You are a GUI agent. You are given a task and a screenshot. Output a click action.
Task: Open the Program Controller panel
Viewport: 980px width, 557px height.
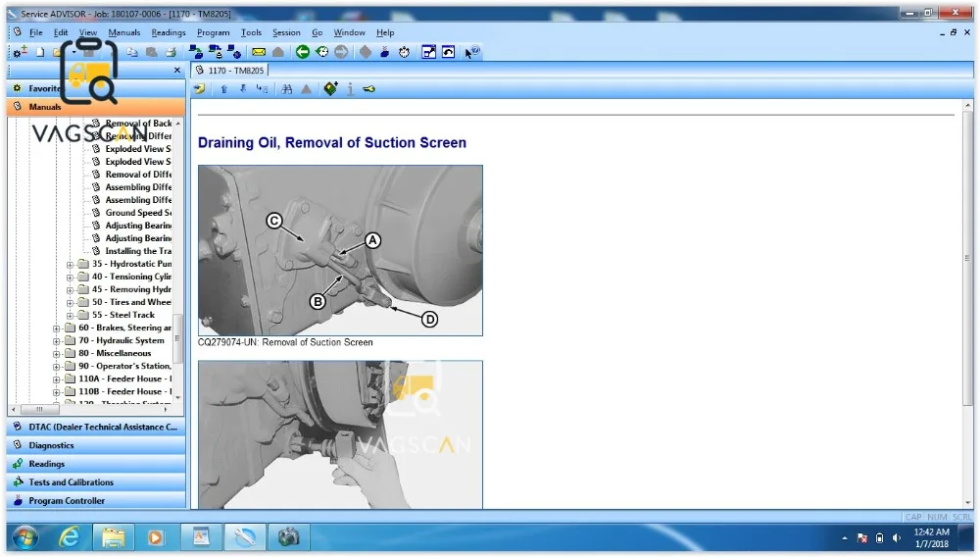[96, 501]
